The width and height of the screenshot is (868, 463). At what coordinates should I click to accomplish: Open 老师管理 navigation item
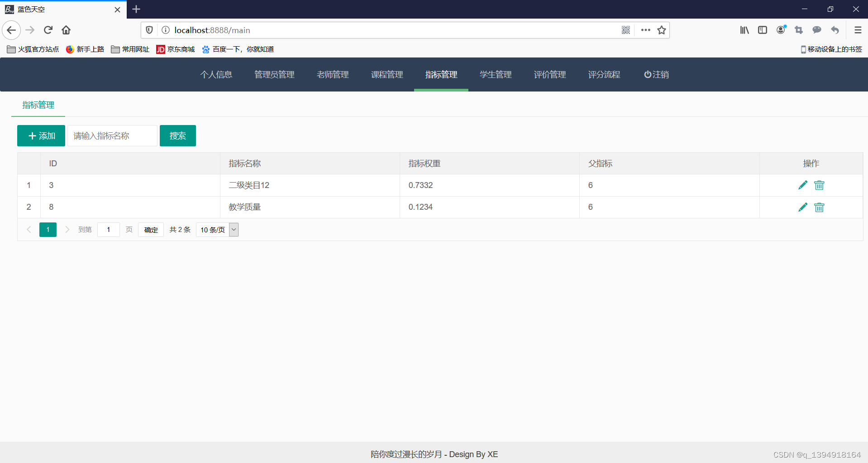point(333,75)
